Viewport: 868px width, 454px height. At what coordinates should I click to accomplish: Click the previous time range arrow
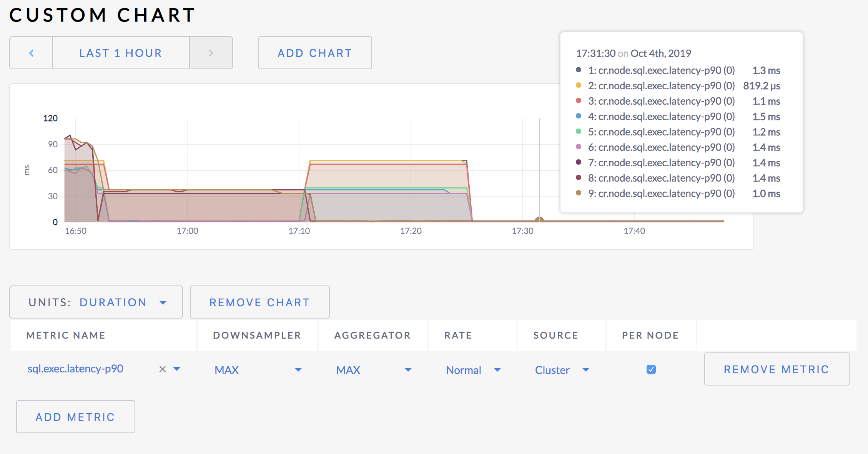31,53
